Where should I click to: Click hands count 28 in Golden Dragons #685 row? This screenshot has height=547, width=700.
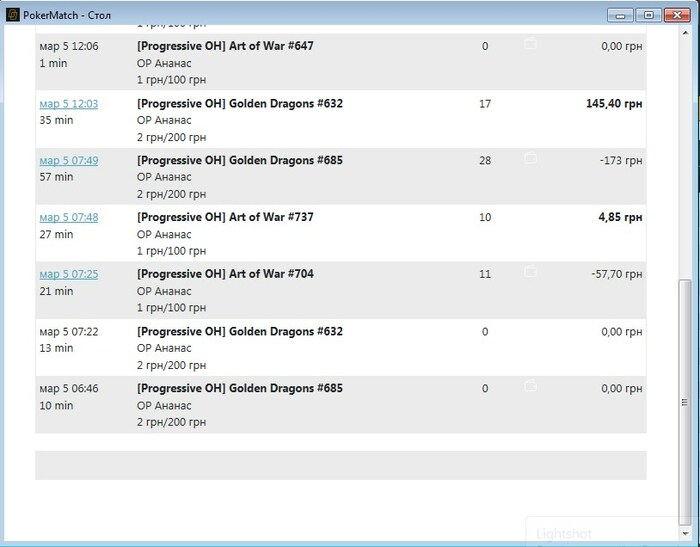click(x=485, y=161)
